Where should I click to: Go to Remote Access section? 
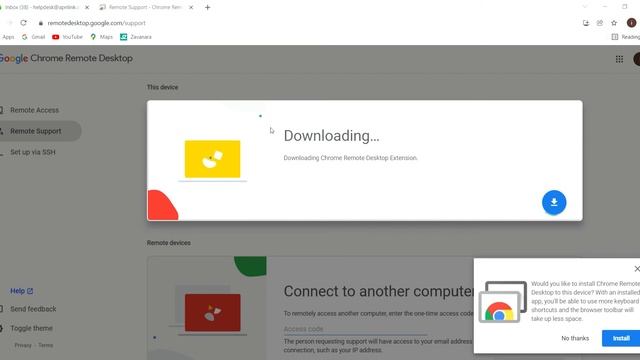point(35,110)
